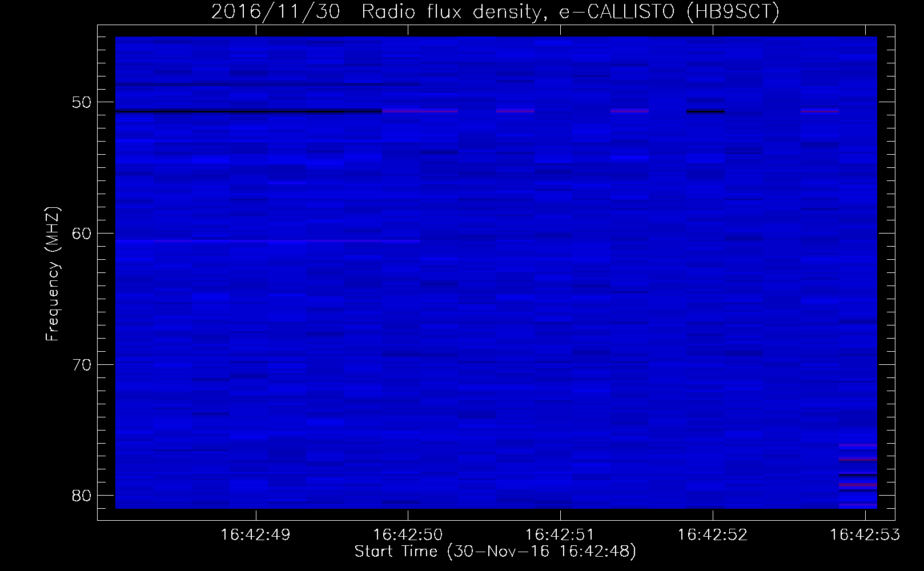Click the time label '16:42:50'
This screenshot has height=571, width=924.
(408, 535)
